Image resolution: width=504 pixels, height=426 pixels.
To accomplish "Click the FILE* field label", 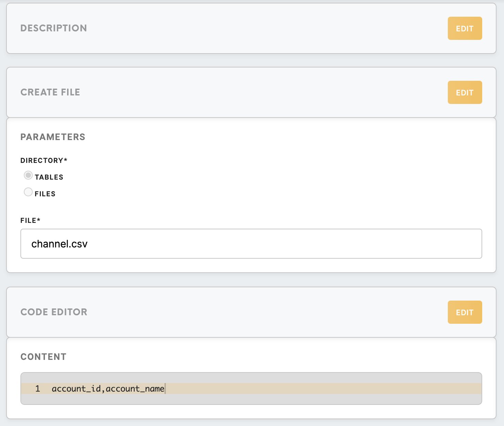I will (30, 220).
